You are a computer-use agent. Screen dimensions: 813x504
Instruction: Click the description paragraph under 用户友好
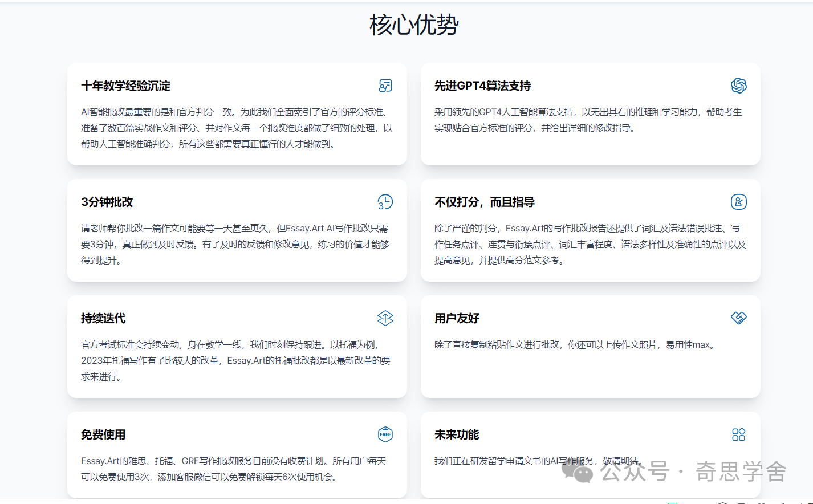tap(575, 345)
